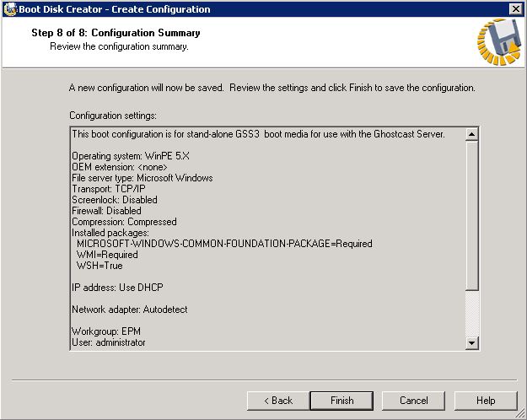Cancel the configuration wizard

(413, 401)
